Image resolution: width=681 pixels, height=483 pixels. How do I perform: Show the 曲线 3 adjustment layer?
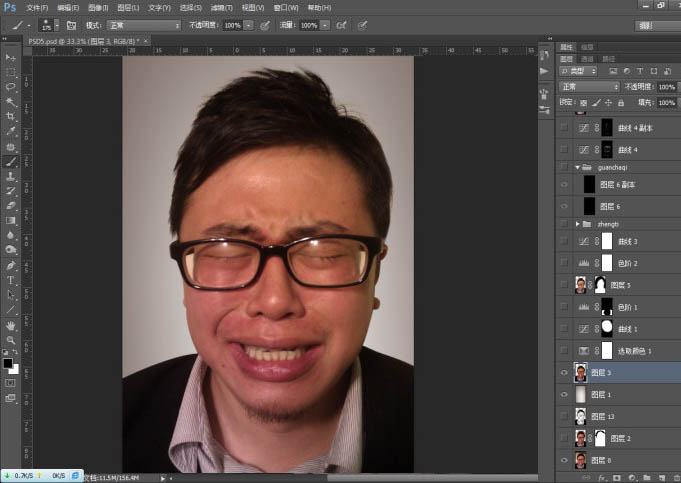tap(565, 241)
